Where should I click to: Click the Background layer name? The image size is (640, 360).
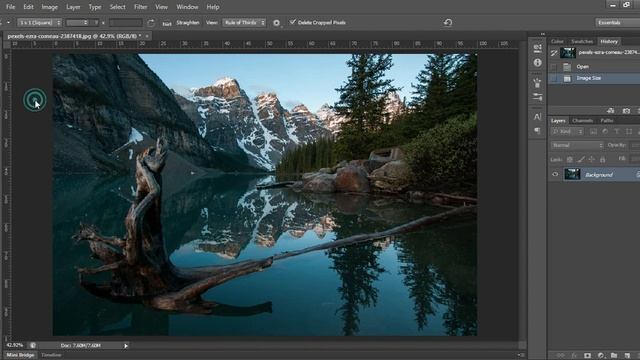[x=598, y=175]
